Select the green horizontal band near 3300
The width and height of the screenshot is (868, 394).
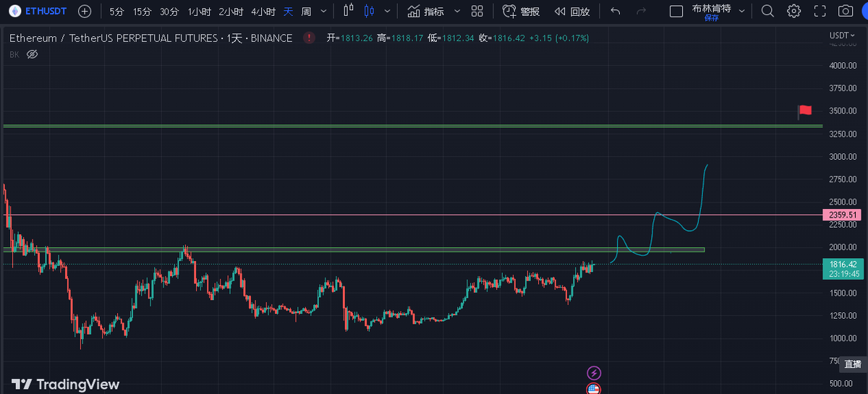tap(412, 126)
